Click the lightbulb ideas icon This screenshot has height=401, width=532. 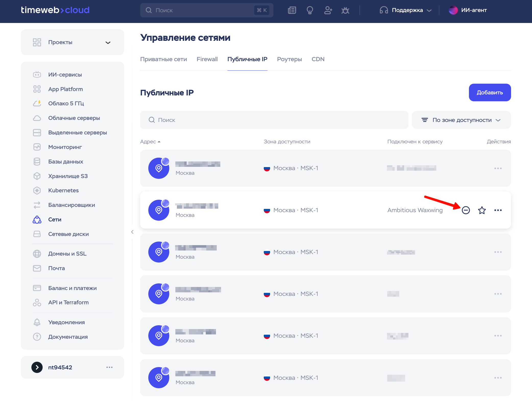click(x=310, y=10)
